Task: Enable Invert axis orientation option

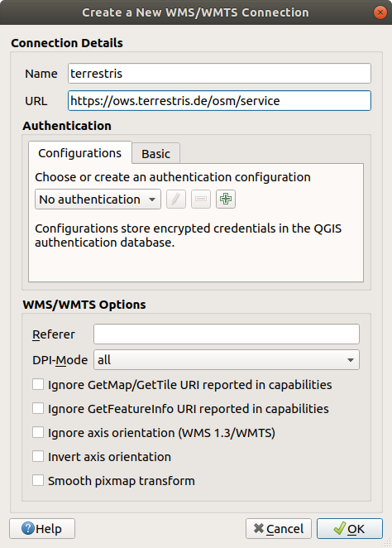Action: coord(38,456)
